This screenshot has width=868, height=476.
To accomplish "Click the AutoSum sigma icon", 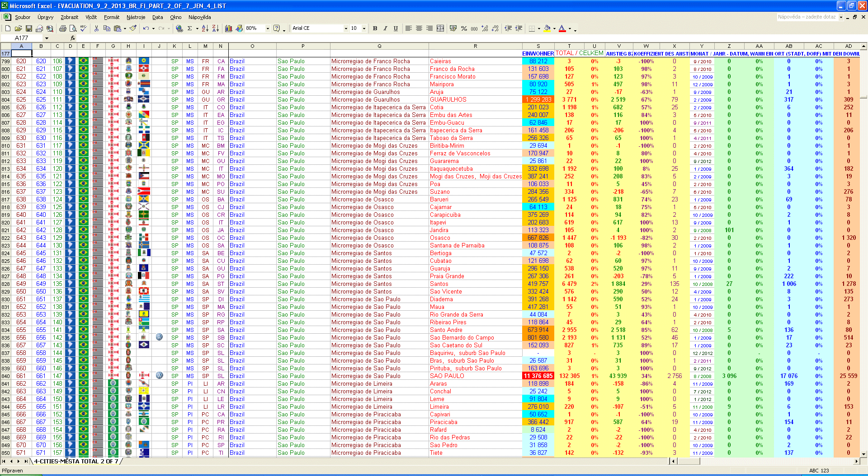I will 190,28.
